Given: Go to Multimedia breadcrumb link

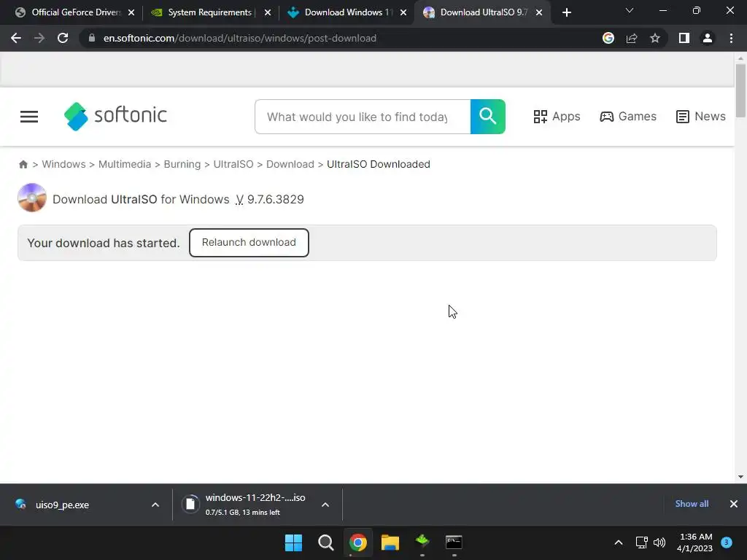Looking at the screenshot, I should tap(124, 164).
